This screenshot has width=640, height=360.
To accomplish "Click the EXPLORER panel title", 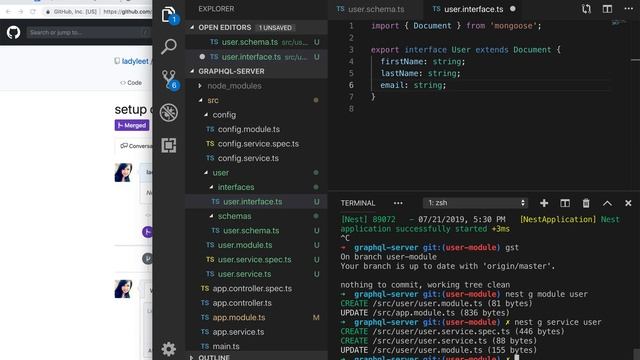I will pos(216,9).
